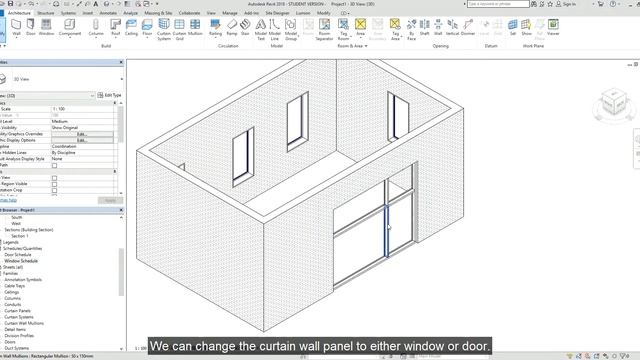Open the Floor tool dropdown arrow
The image size is (640, 360).
pos(147,38)
